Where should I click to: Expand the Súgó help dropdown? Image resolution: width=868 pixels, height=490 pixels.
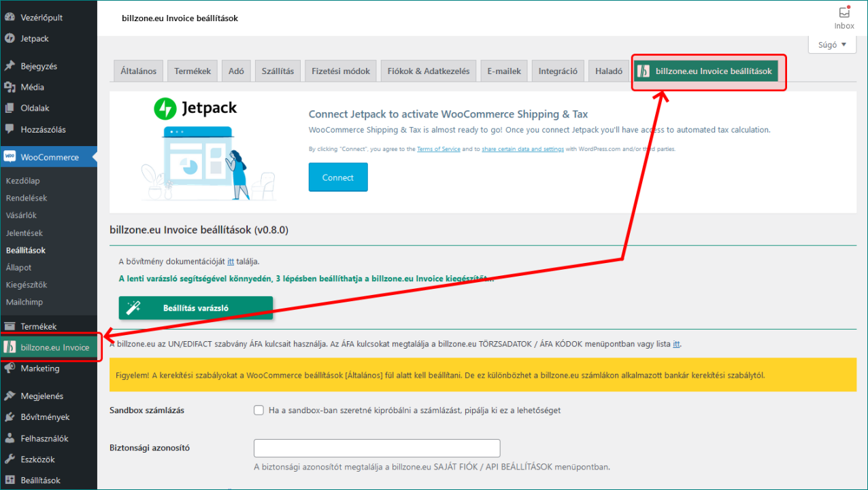coord(832,44)
